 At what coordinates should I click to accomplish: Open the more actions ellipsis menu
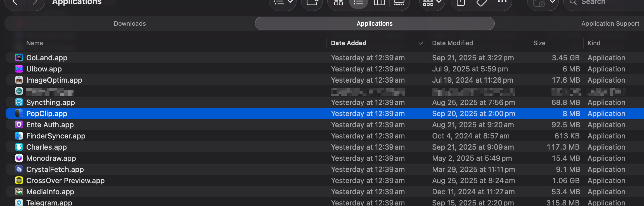coord(502,2)
